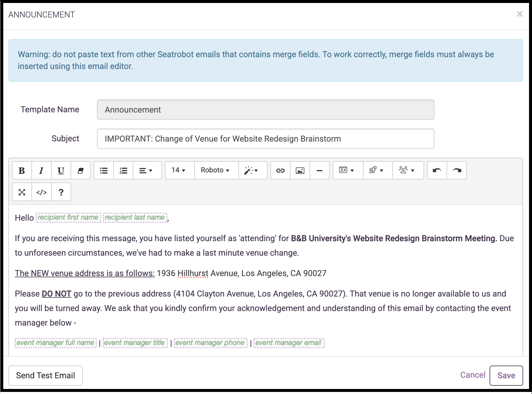Apply underline formatting
The image size is (532, 394).
(61, 170)
